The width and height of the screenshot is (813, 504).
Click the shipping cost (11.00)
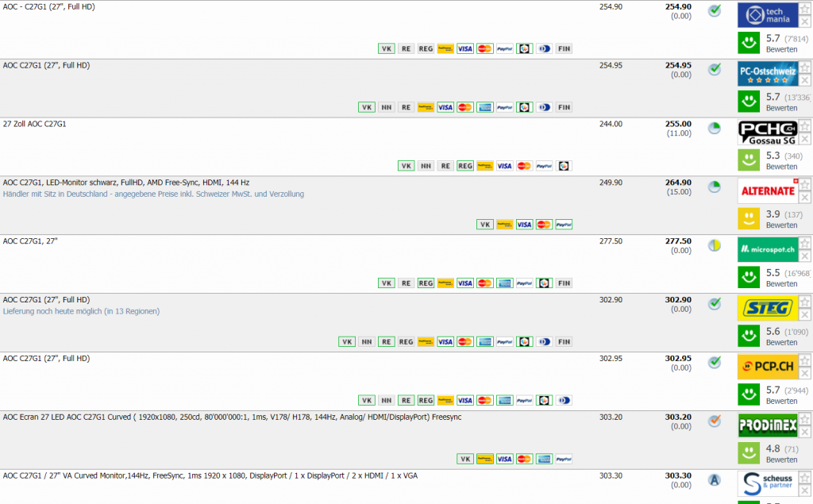(679, 133)
